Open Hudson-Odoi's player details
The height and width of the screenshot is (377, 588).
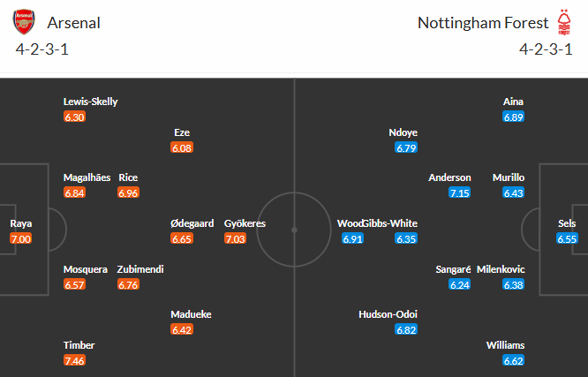[x=388, y=314]
